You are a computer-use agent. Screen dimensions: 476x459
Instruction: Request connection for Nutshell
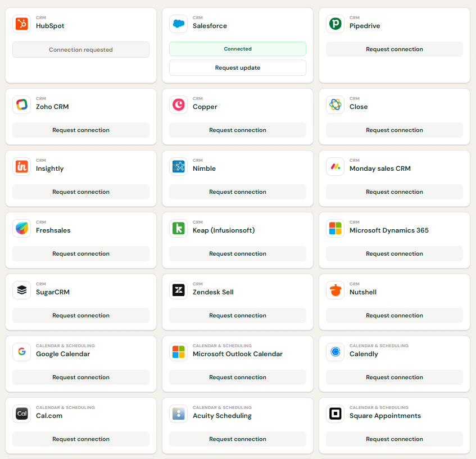click(x=395, y=315)
